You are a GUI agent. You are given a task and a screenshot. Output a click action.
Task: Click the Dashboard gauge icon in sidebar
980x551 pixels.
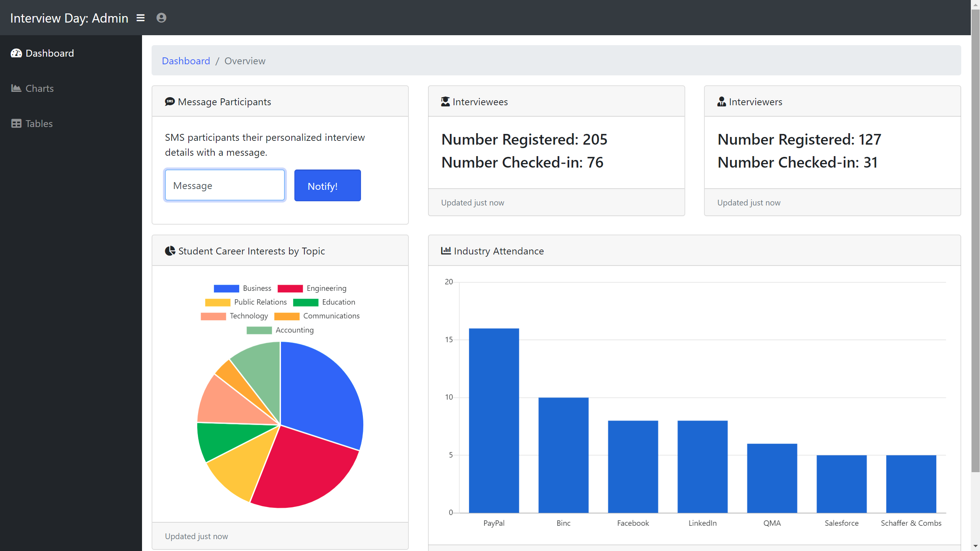click(x=16, y=53)
